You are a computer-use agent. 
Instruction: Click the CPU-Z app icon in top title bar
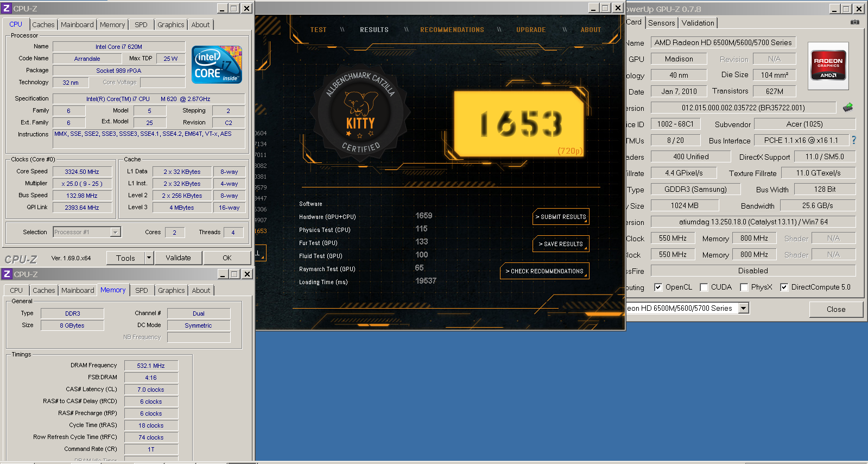click(x=7, y=8)
